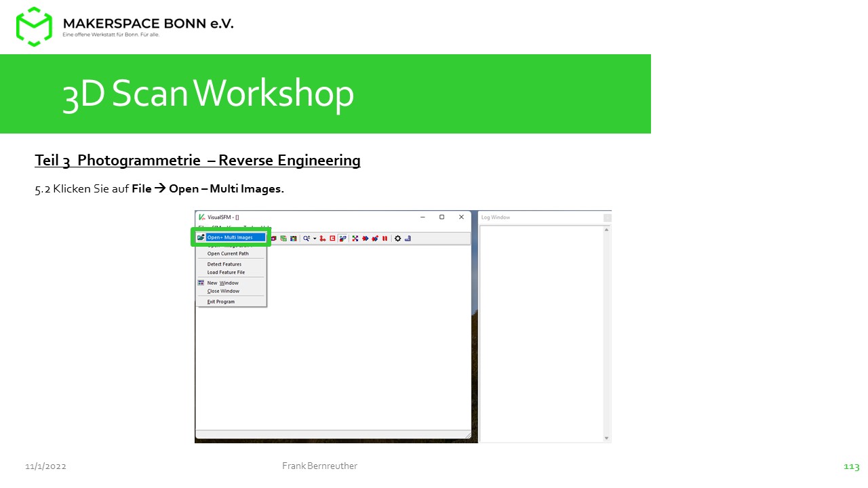Click the red pause bars toolbar icon
Image resolution: width=868 pixels, height=488 pixels.
pyautogui.click(x=384, y=239)
